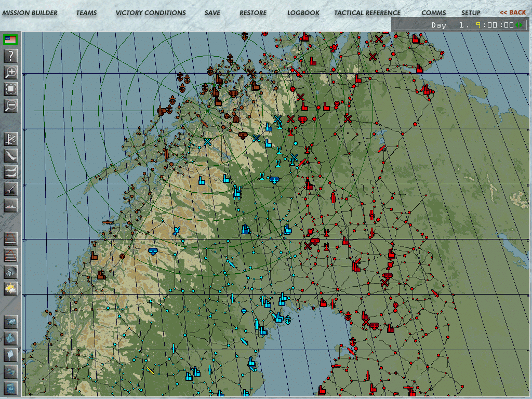Viewport: 532px width, 399px height.
Task: Choose the single aircraft silhouette tool
Action: click(x=10, y=155)
